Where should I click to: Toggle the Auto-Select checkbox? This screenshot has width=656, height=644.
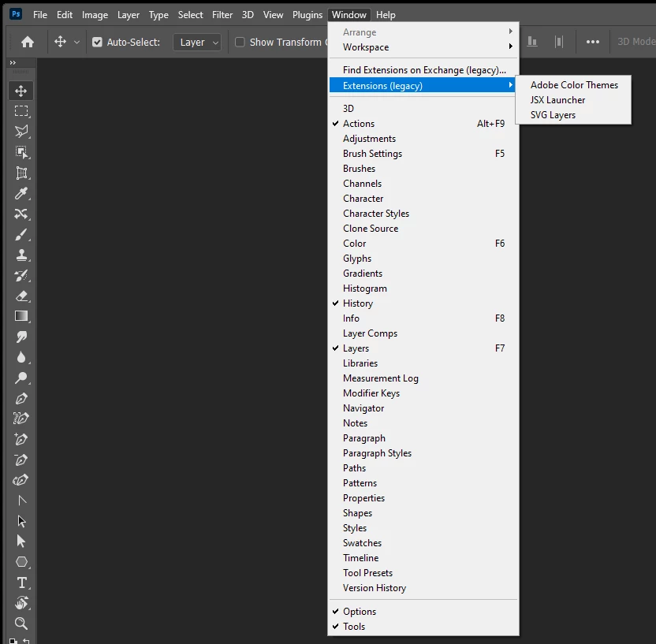(97, 43)
